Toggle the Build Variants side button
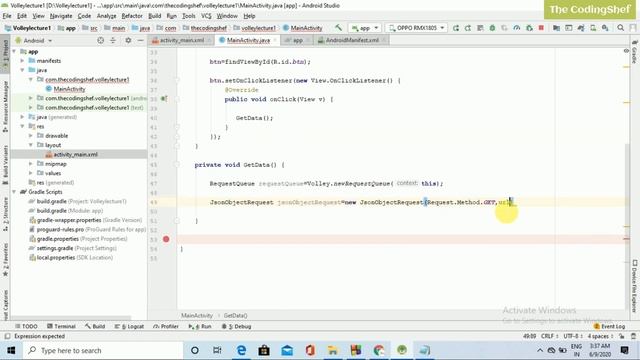 5,165
